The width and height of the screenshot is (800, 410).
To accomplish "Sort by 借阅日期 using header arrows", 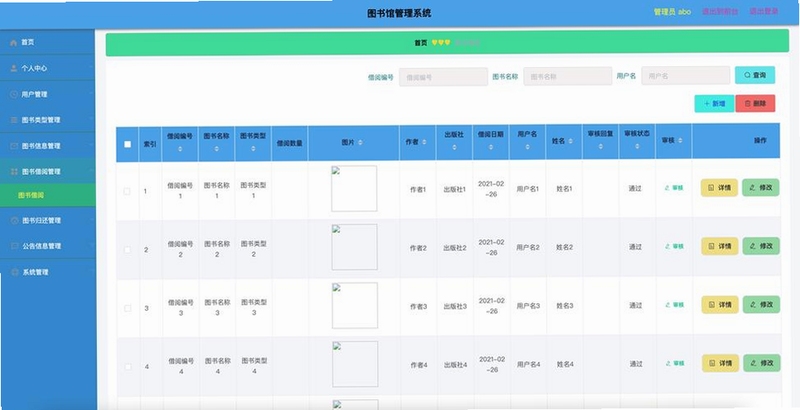I will 490,147.
